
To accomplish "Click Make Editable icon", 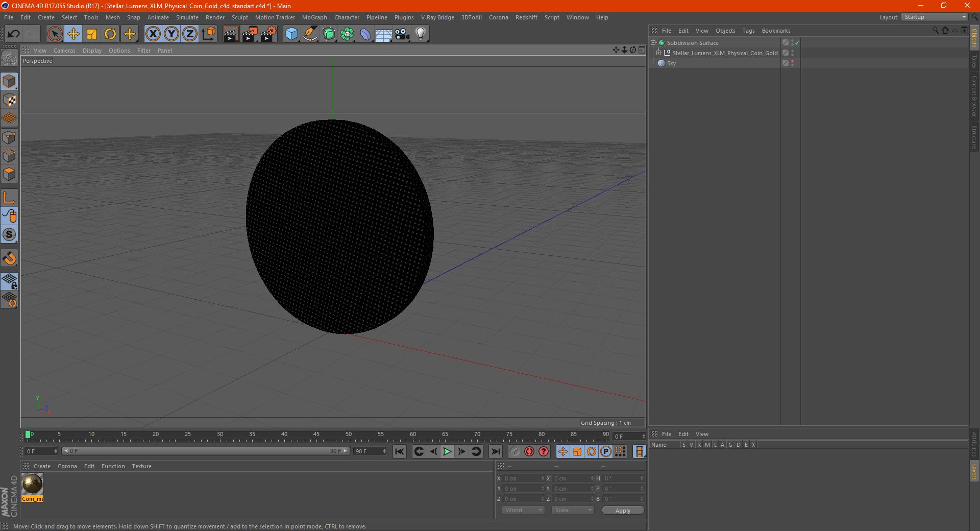I will pos(9,58).
